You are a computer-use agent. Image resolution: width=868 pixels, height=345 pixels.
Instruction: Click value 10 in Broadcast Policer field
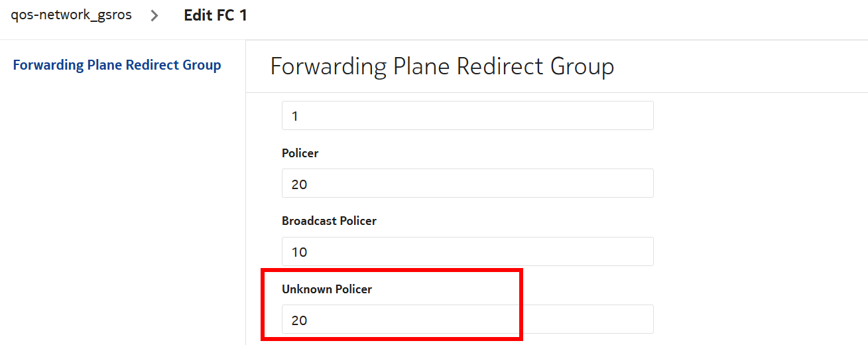299,252
